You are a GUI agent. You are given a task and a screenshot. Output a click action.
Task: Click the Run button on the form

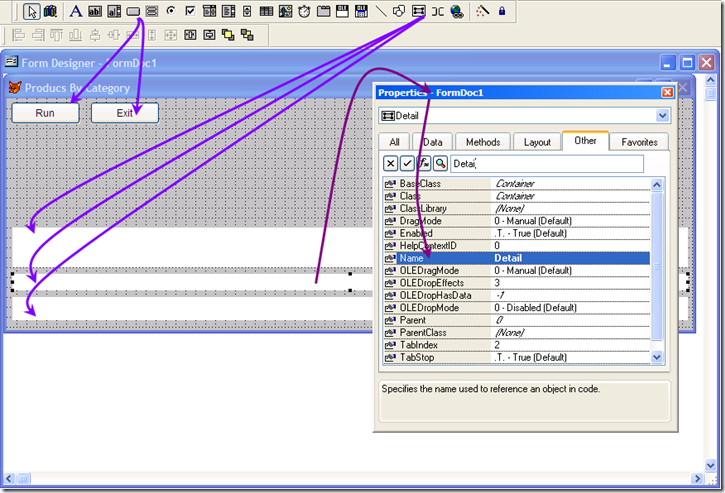coord(45,113)
